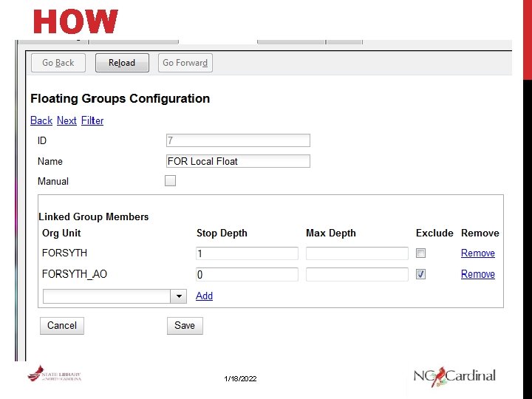This screenshot has width=532, height=399.
Task: Click Max Depth field for FORSYTH
Action: (357, 253)
